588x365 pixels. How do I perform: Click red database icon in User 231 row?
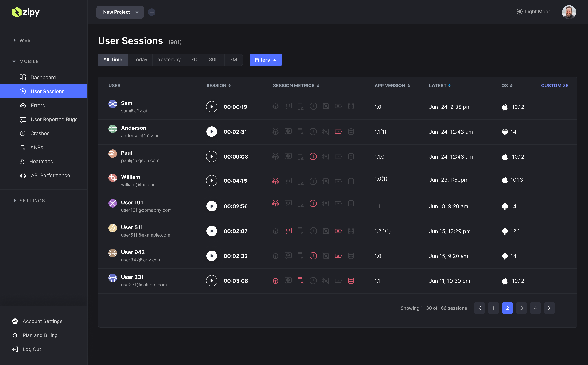351,280
